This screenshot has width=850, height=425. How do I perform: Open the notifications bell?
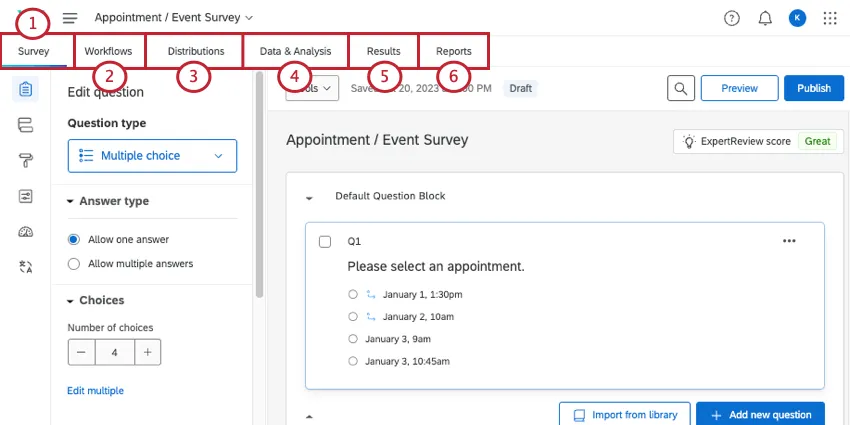(x=765, y=18)
